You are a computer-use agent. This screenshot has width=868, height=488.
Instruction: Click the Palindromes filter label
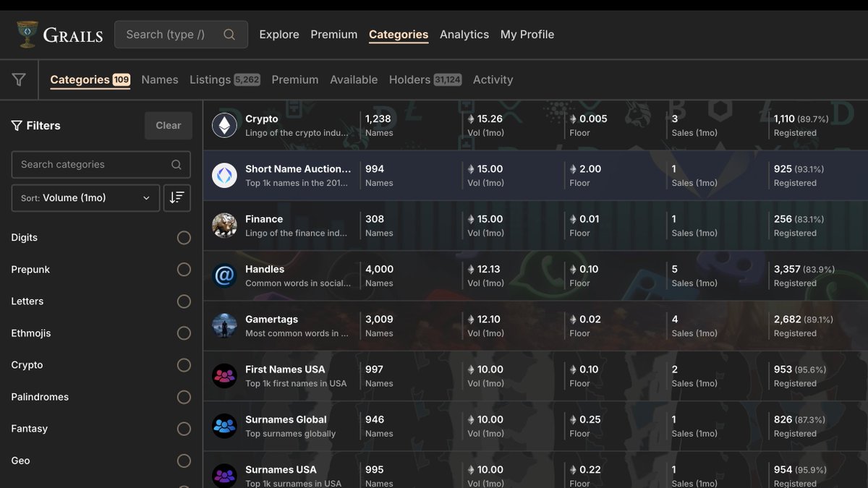coord(40,397)
